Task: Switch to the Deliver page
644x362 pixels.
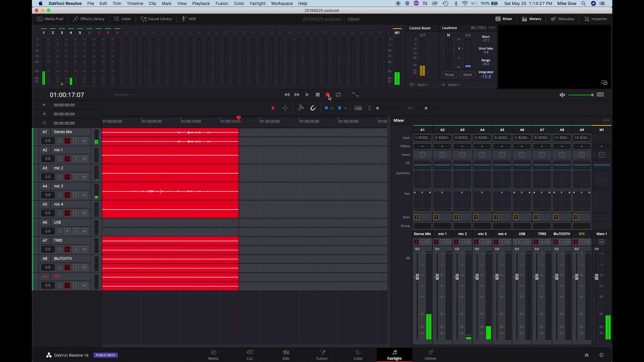Action: [431, 355]
